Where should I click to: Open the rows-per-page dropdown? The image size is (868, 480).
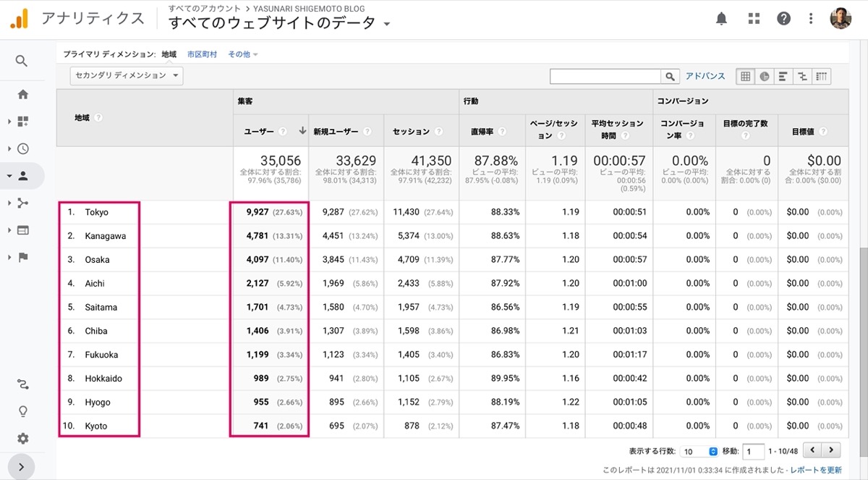[699, 451]
